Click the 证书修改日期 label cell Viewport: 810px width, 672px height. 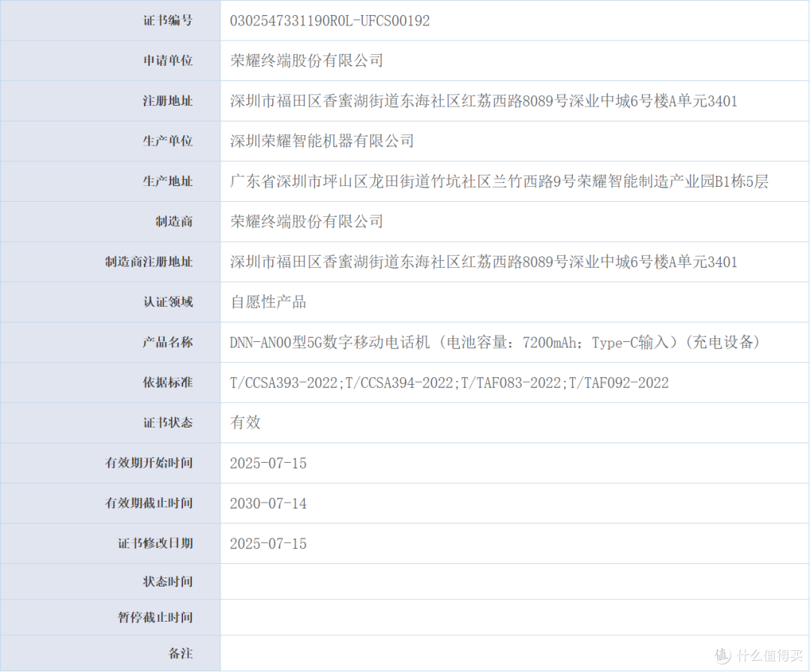click(110, 544)
